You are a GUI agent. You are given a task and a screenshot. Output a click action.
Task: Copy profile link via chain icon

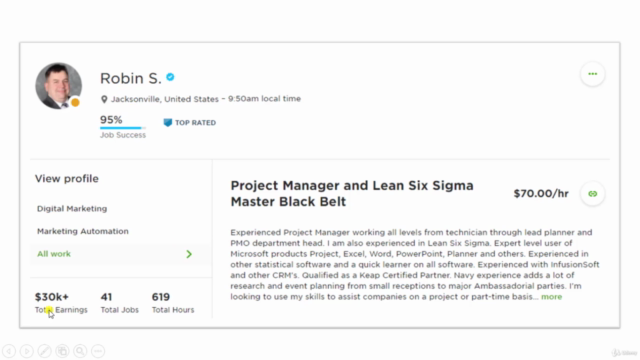592,194
